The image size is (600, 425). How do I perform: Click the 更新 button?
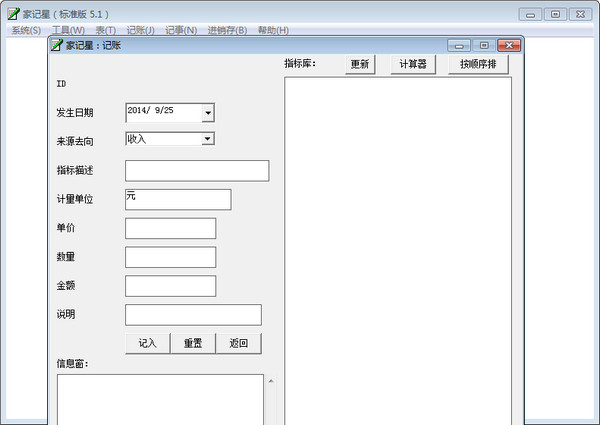[359, 64]
